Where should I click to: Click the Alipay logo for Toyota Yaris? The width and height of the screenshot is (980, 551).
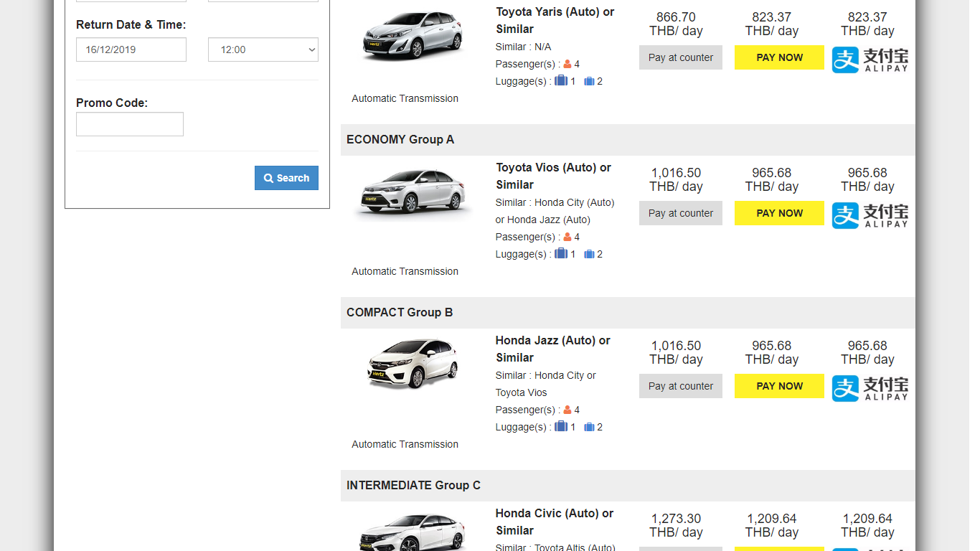tap(870, 60)
